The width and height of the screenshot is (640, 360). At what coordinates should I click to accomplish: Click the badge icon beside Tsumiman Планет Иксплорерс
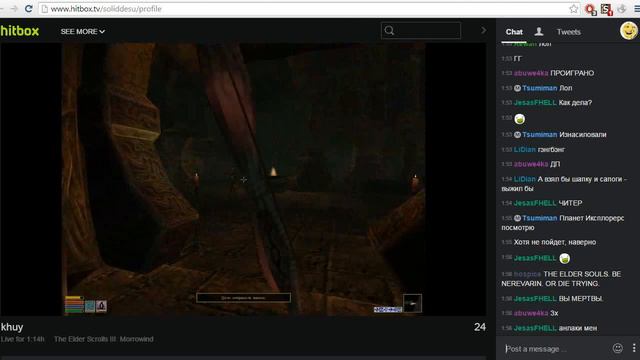coord(517,218)
